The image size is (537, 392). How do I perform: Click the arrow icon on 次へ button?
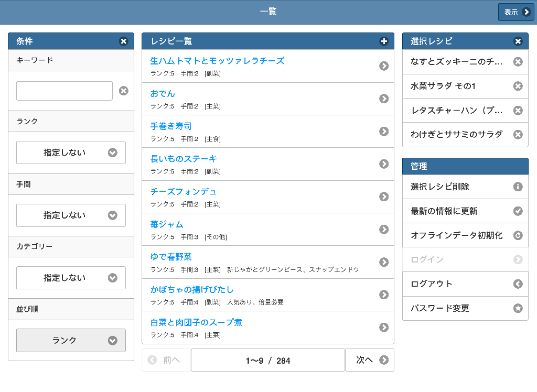pyautogui.click(x=384, y=360)
